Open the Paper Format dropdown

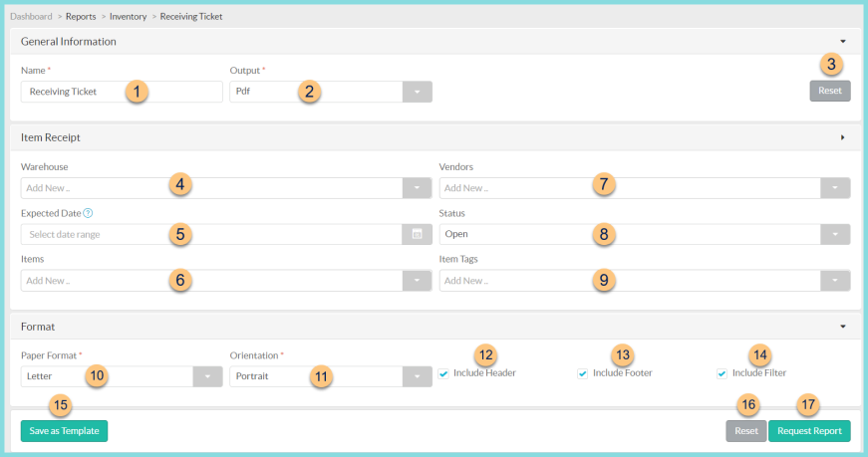(x=207, y=376)
